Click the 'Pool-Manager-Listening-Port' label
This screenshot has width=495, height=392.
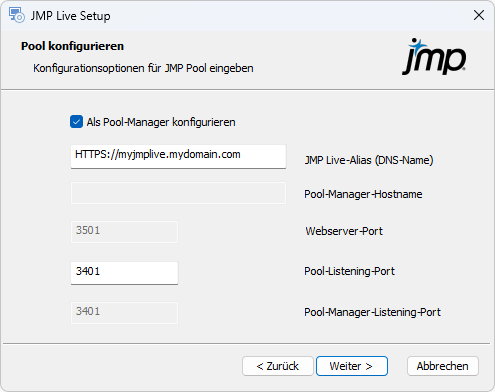(373, 312)
